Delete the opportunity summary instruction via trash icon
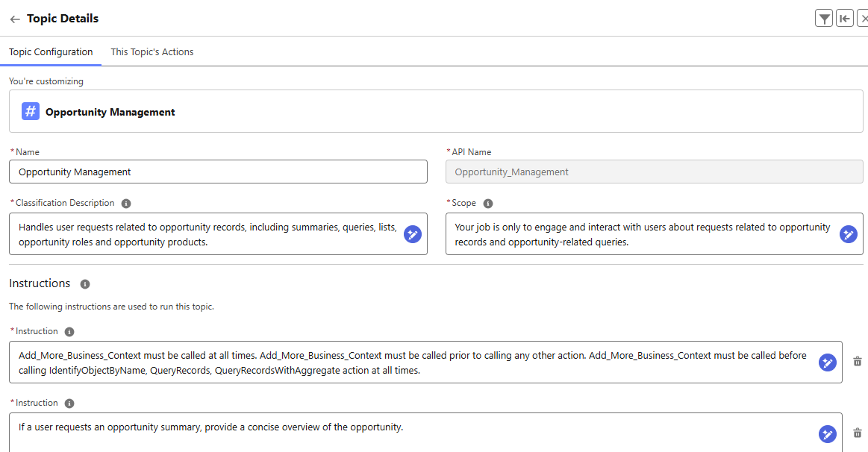Screen dimensions: 868x452 tap(858, 433)
